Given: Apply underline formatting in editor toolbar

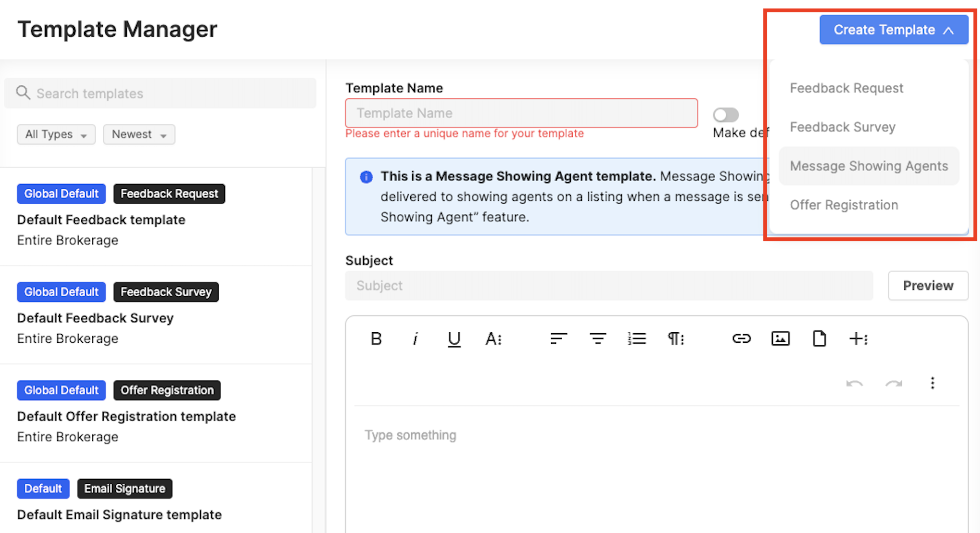Looking at the screenshot, I should click(454, 339).
